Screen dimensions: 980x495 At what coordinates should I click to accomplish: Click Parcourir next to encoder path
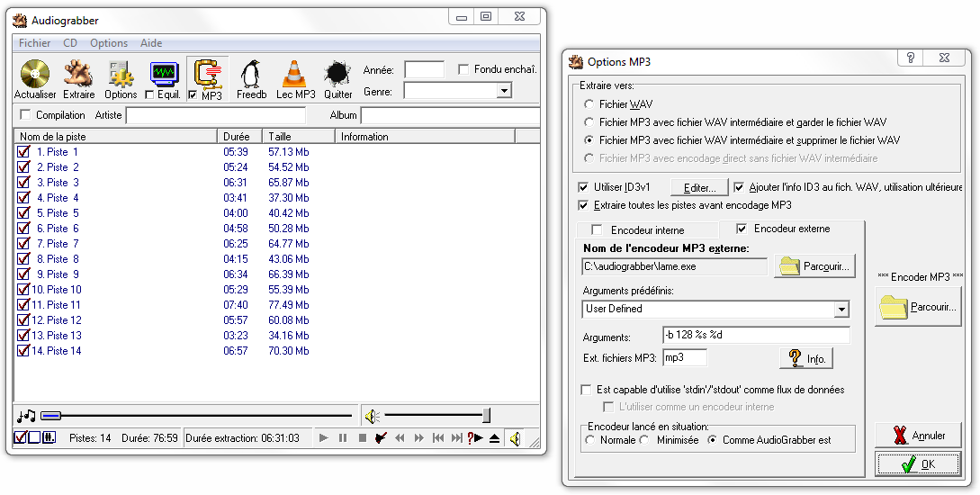tap(814, 266)
